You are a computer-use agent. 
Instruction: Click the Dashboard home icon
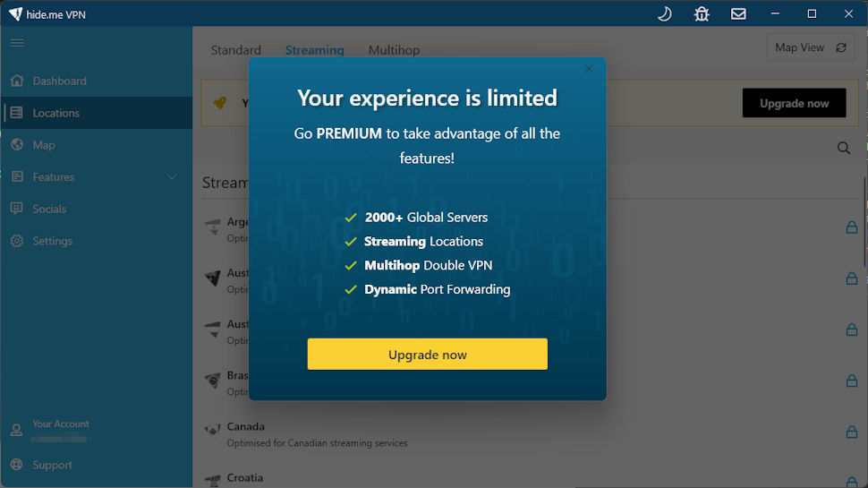(17, 81)
